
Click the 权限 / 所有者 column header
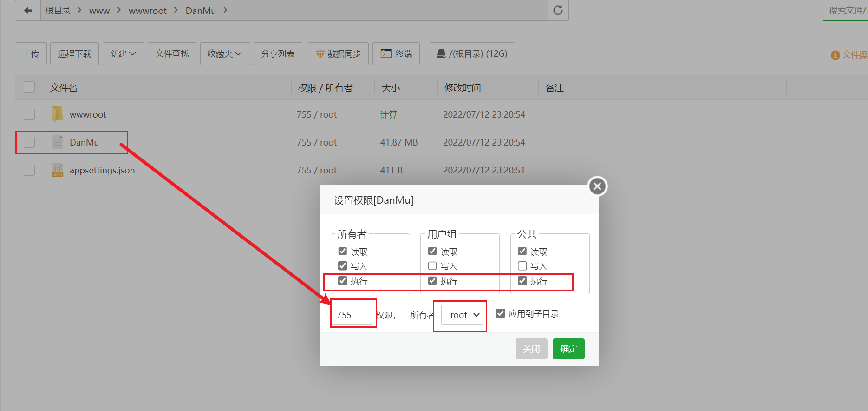325,87
